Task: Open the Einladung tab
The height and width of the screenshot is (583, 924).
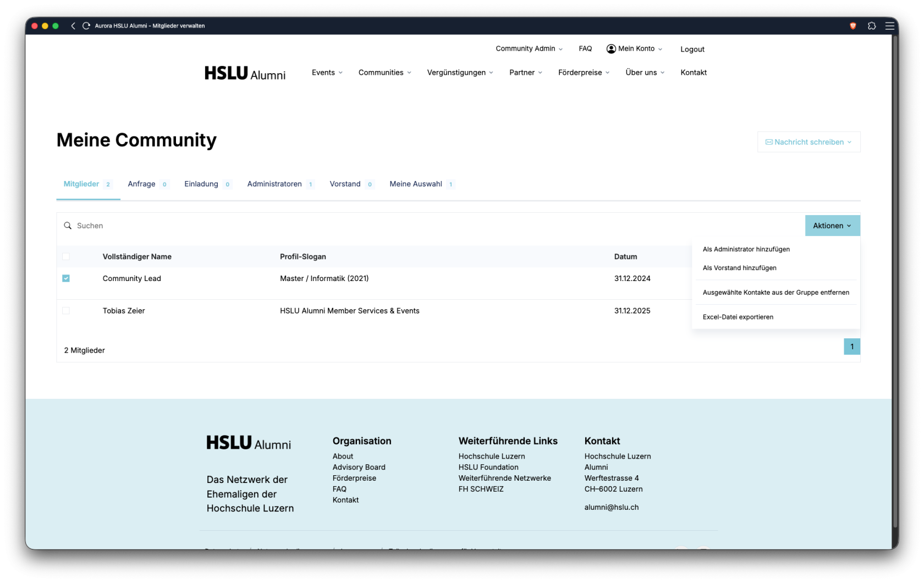Action: 207,184
